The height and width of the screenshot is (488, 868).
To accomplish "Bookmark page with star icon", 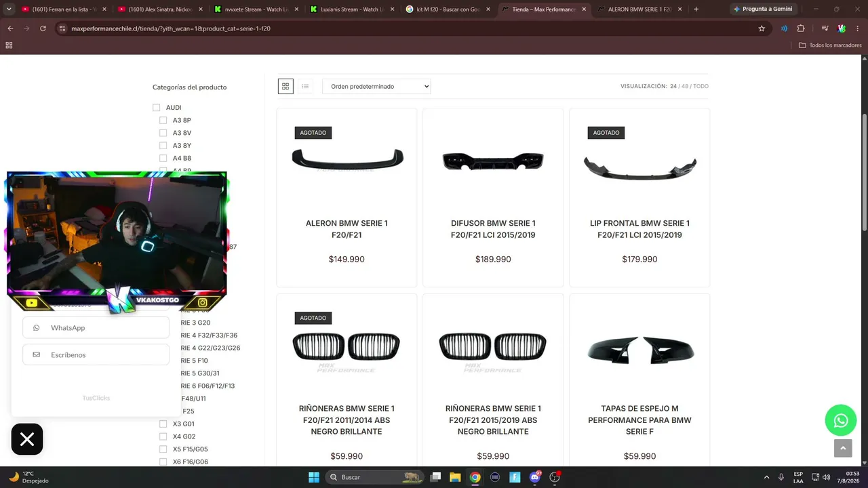I will 762,28.
